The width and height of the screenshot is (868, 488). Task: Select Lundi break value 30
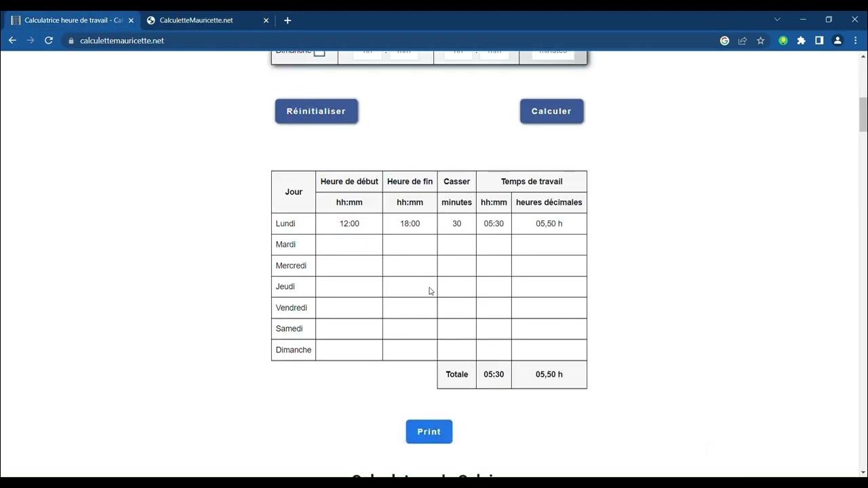pyautogui.click(x=457, y=224)
